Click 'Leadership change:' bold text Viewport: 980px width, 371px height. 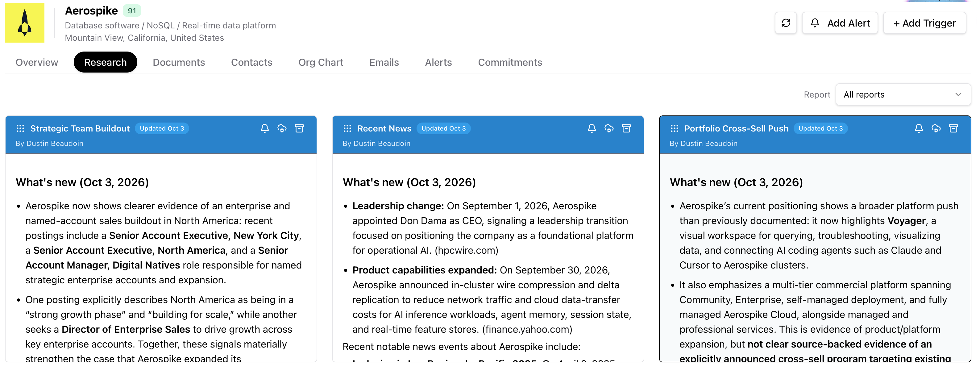coord(398,206)
